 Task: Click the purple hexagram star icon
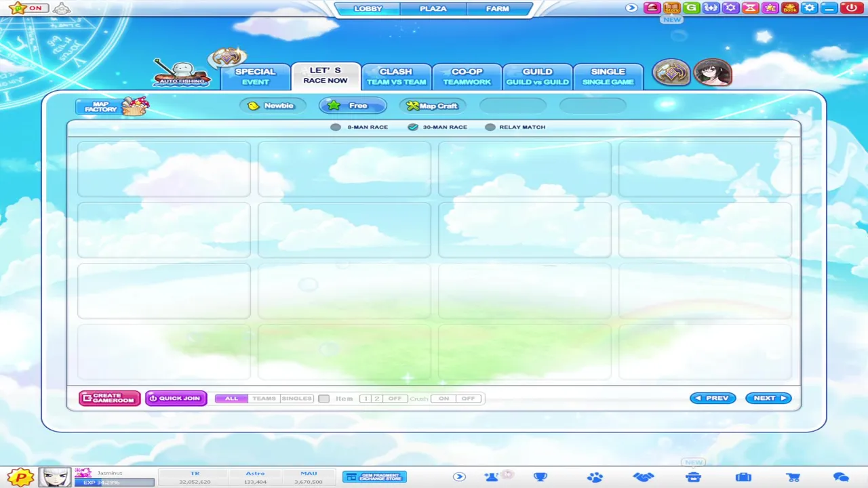point(730,8)
